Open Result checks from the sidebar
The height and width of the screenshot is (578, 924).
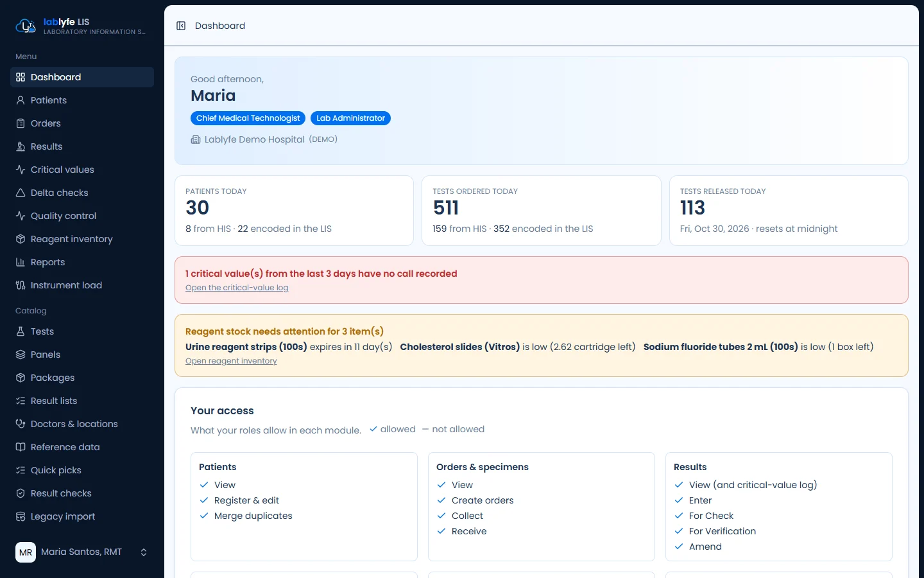[82, 493]
